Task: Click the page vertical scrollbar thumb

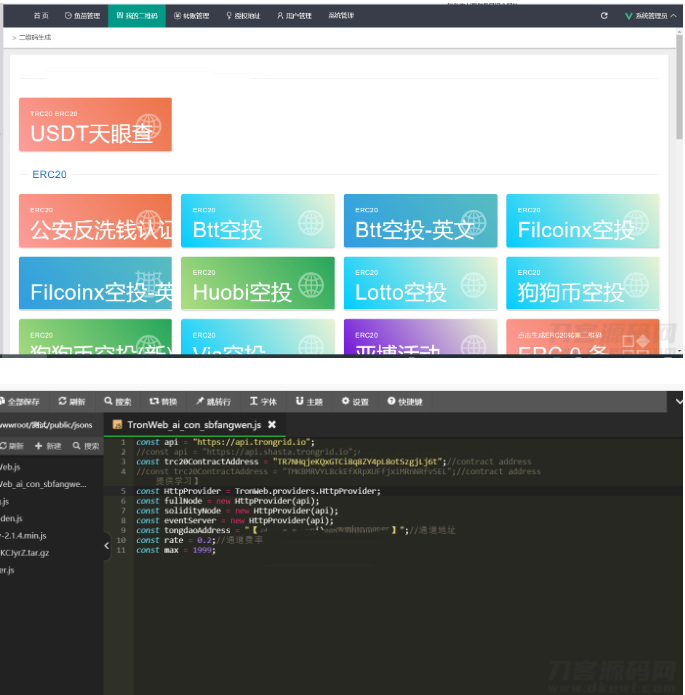Action: coord(679,86)
